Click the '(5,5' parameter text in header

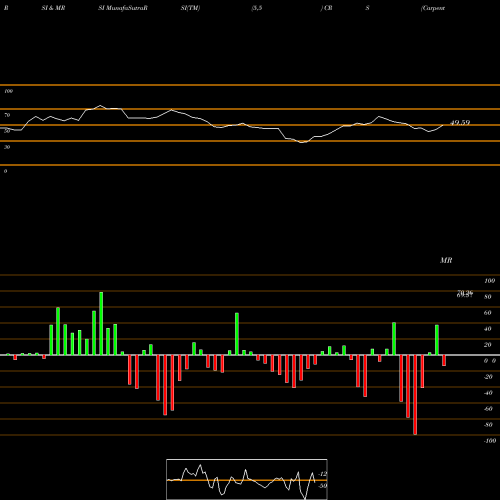(x=257, y=8)
